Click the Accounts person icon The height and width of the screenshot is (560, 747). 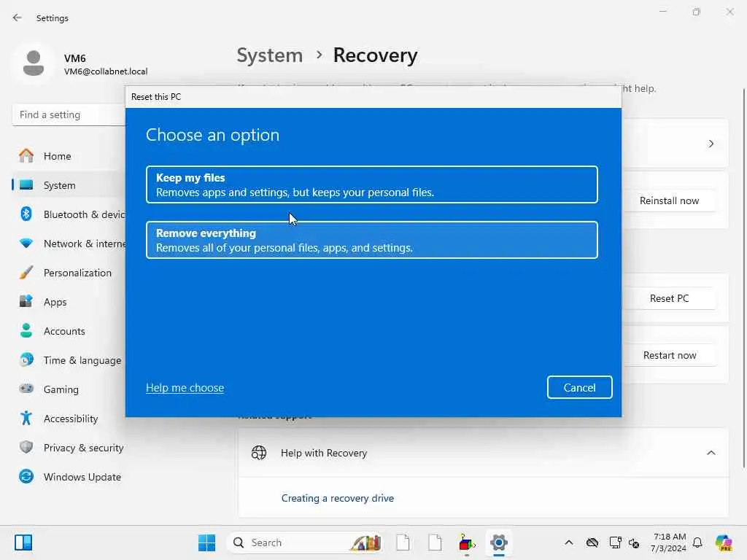coord(26,330)
